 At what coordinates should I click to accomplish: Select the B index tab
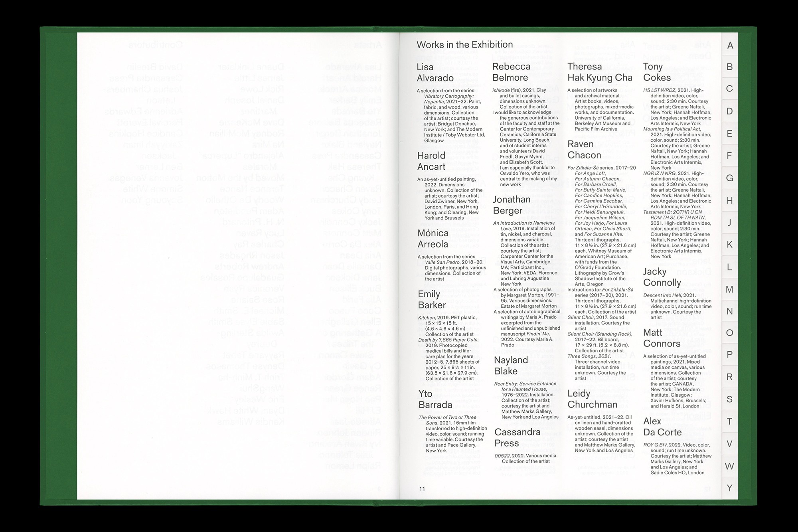730,66
